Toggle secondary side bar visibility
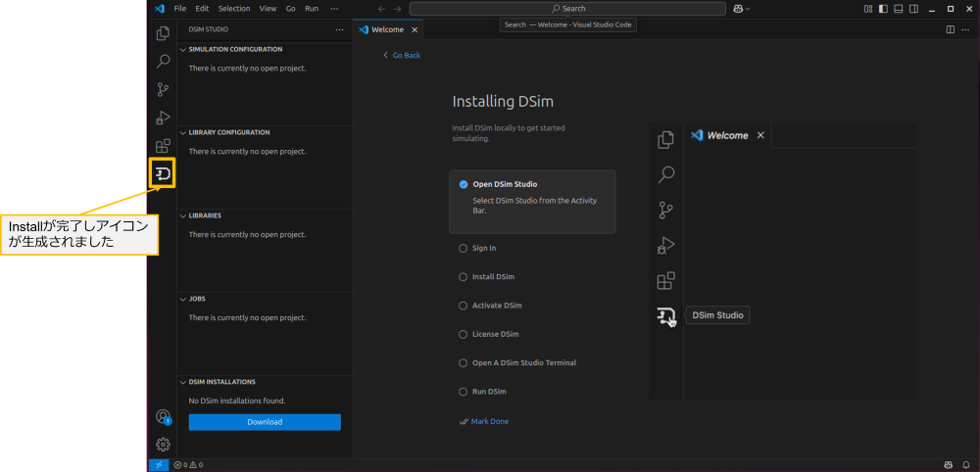The height and width of the screenshot is (472, 980). click(913, 9)
